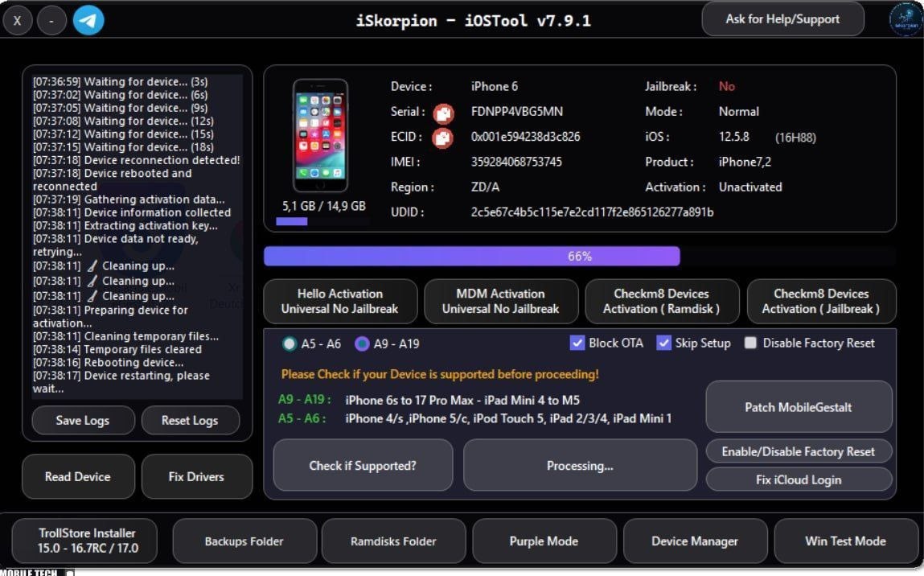Click the 5,1 GB / 14,9 GB storage text
Viewport: 924px width, 576px height.
323,206
